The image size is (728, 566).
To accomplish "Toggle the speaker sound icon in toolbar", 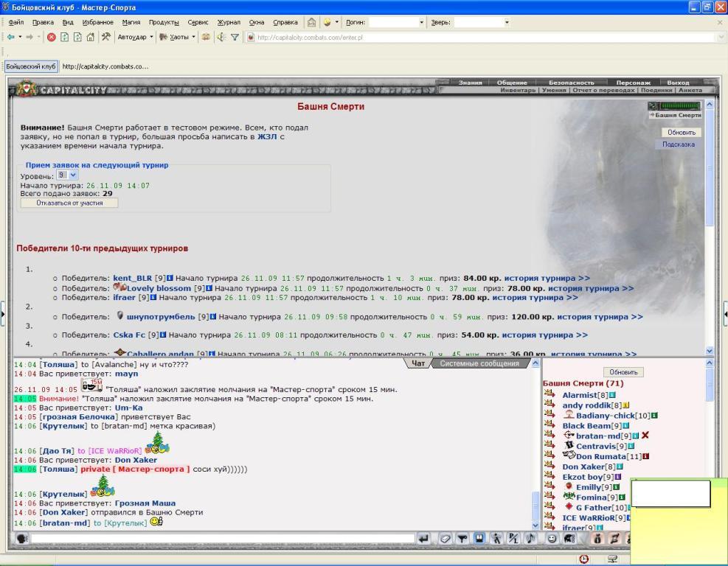I will click(x=221, y=37).
